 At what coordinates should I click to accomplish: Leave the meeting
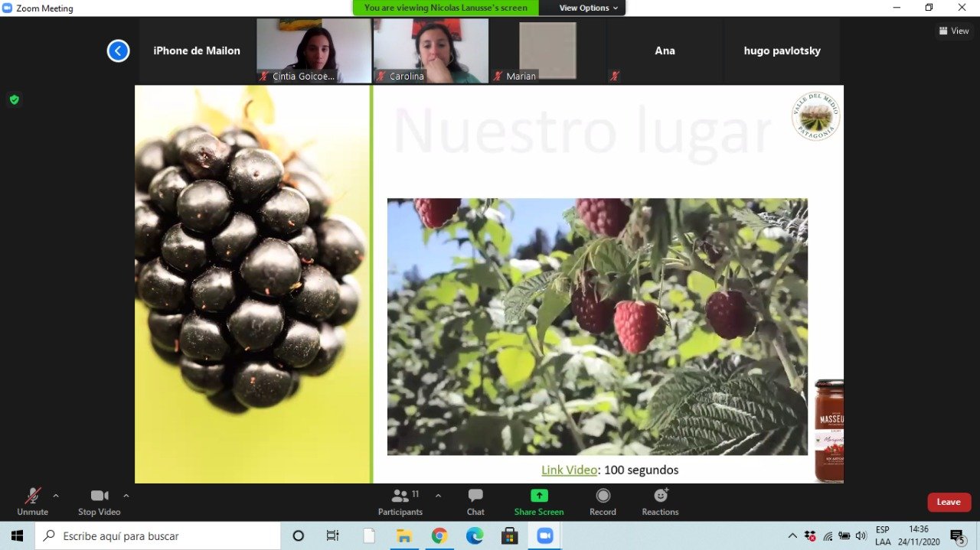point(949,502)
